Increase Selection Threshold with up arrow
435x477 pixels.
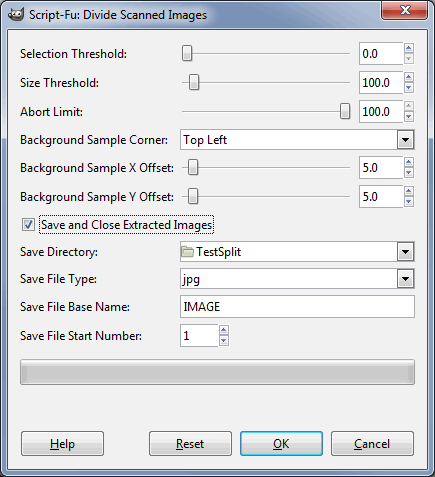(x=409, y=48)
